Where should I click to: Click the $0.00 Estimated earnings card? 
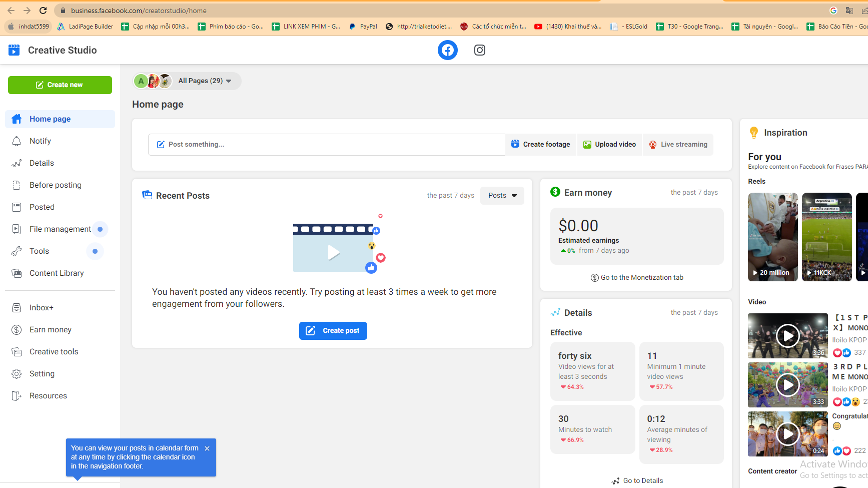point(637,236)
